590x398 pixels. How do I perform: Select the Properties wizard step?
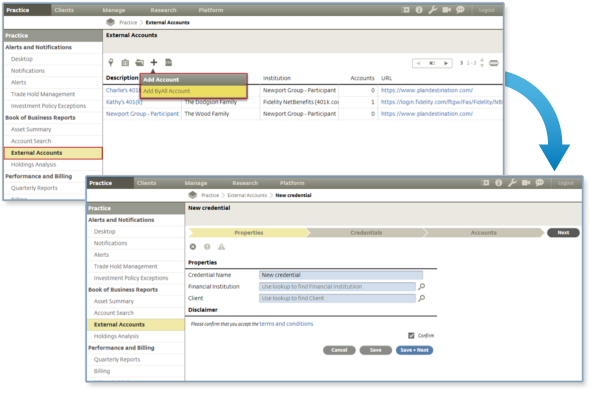248,233
